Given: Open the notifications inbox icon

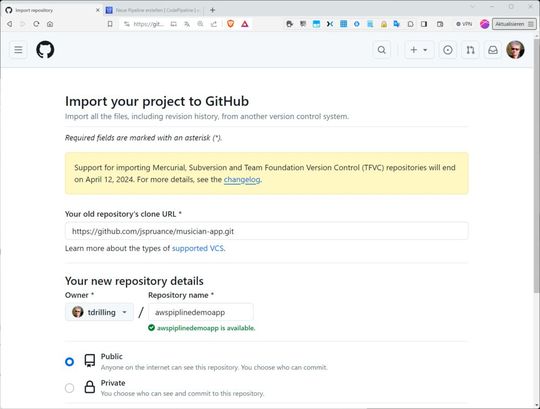Looking at the screenshot, I should click(x=493, y=50).
